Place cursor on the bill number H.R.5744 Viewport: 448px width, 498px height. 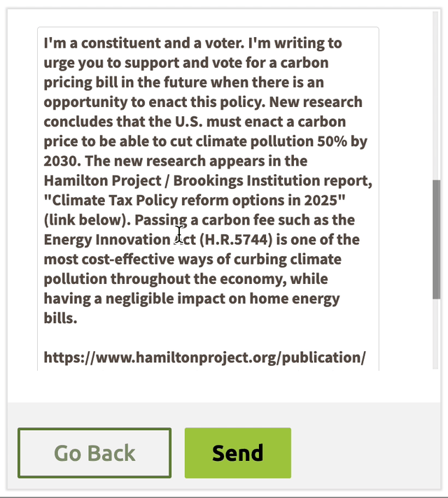[236, 240]
